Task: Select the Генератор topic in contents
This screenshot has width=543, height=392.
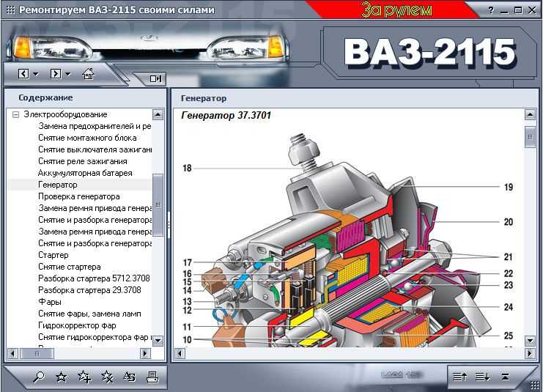Action: (57, 185)
